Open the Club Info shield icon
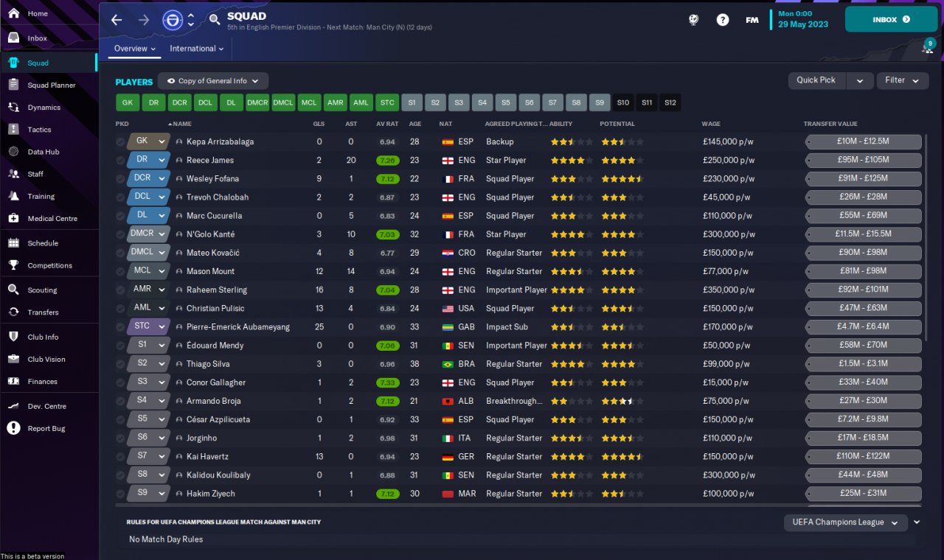Viewport: 944px width, 560px height. 13,337
